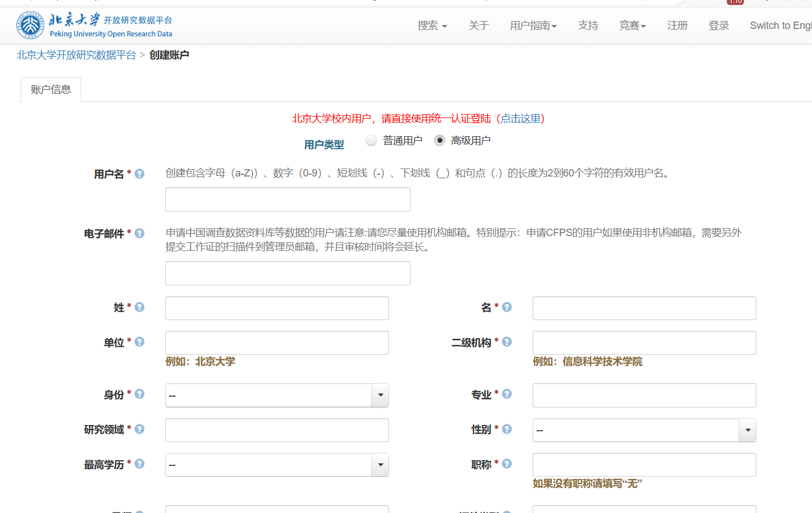Click the help icon for 专业
Screen dimensions: 812x513
pyautogui.click(x=507, y=394)
